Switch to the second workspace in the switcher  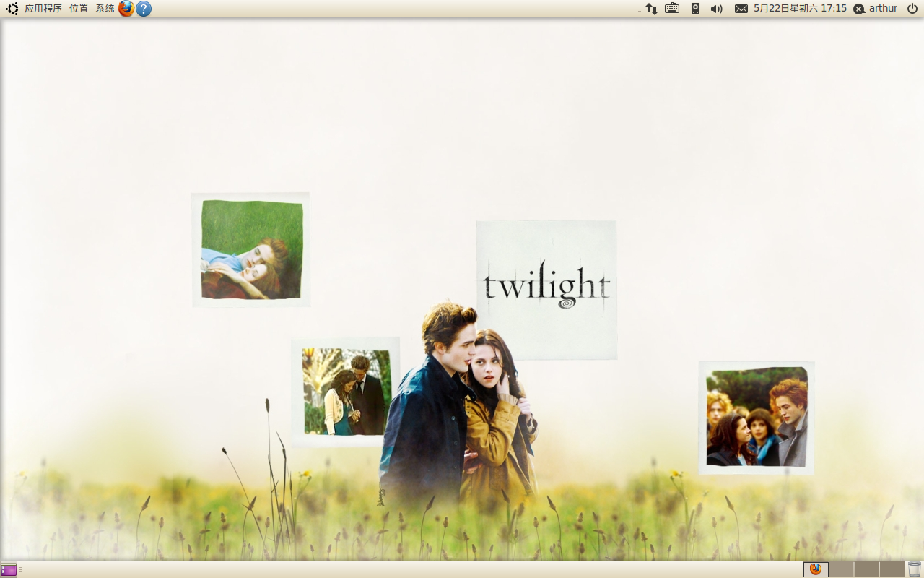click(x=842, y=569)
